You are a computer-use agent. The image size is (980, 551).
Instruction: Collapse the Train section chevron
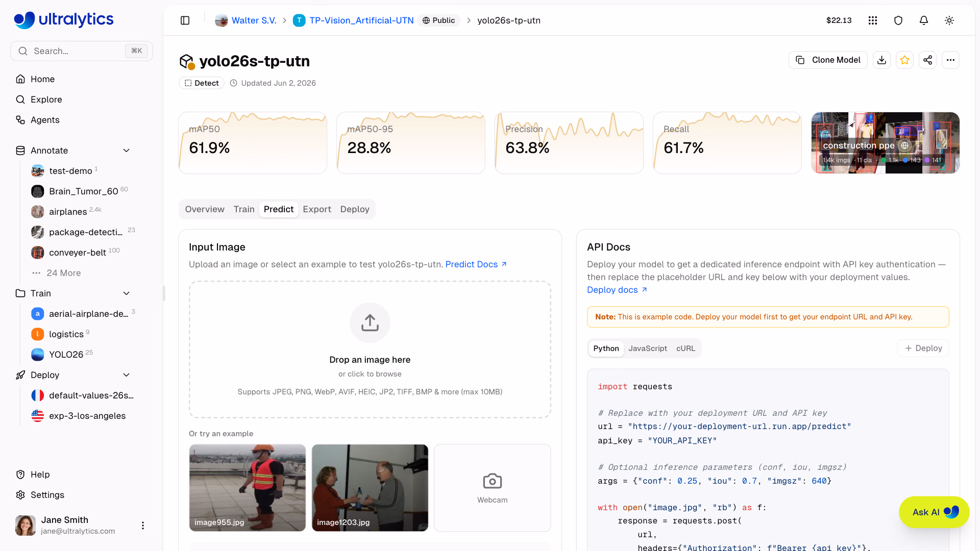127,293
